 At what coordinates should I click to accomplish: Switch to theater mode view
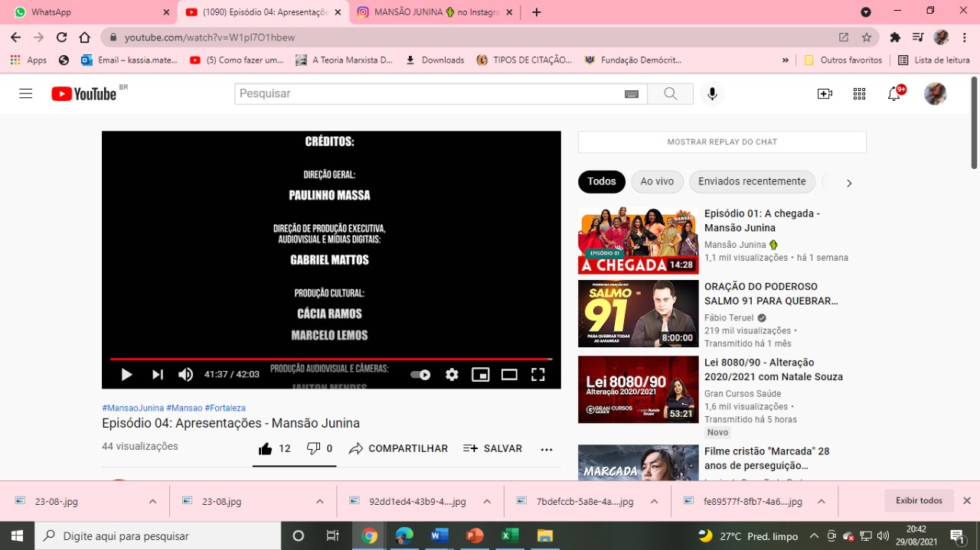(509, 374)
